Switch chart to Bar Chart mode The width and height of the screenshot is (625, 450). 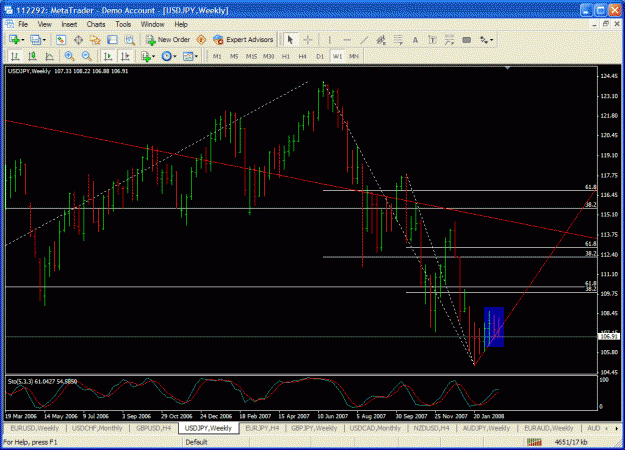point(15,57)
